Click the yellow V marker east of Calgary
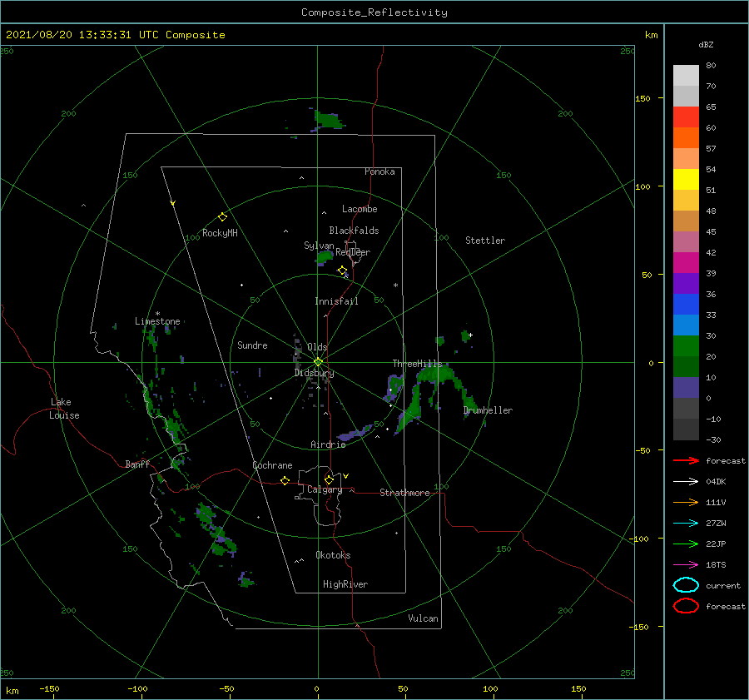This screenshot has height=700, width=749. pyautogui.click(x=346, y=476)
